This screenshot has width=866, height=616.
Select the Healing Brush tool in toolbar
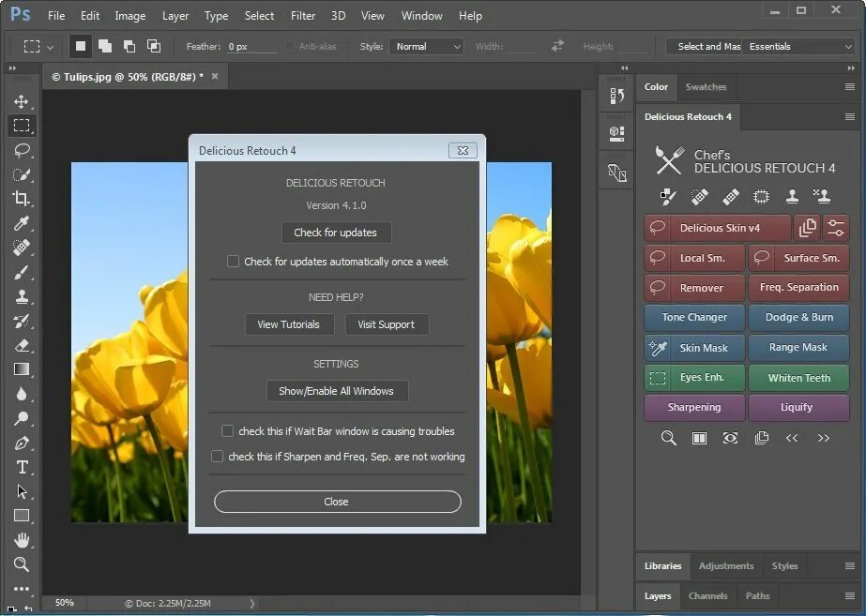click(22, 248)
